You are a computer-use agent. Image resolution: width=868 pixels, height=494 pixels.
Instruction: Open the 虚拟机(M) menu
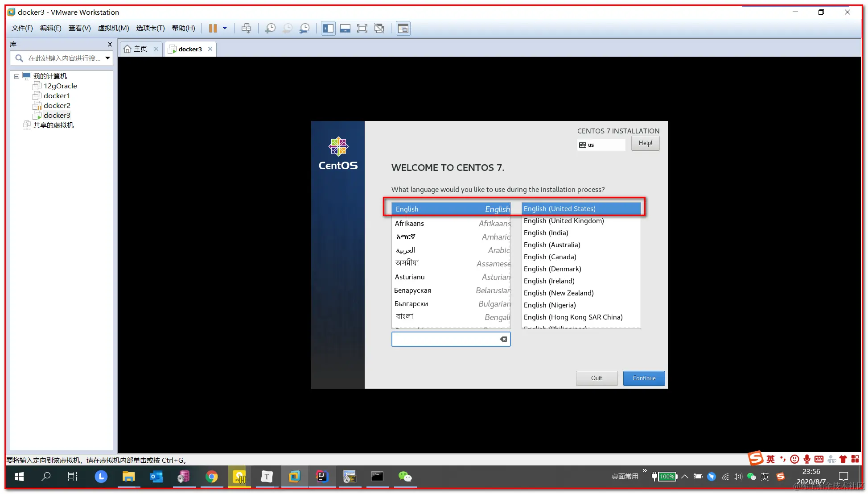pyautogui.click(x=113, y=28)
